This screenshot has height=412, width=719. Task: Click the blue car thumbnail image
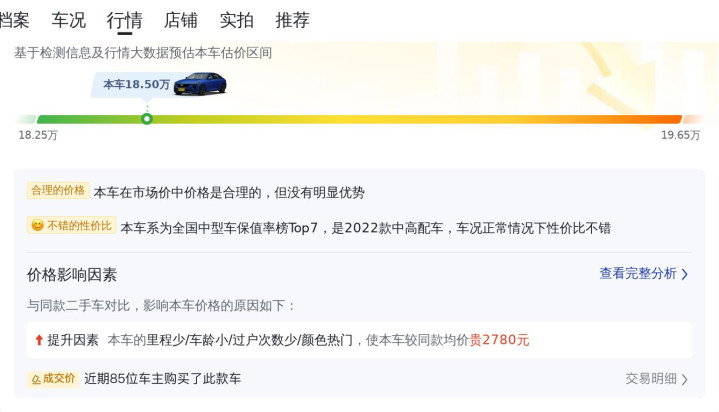(x=200, y=84)
